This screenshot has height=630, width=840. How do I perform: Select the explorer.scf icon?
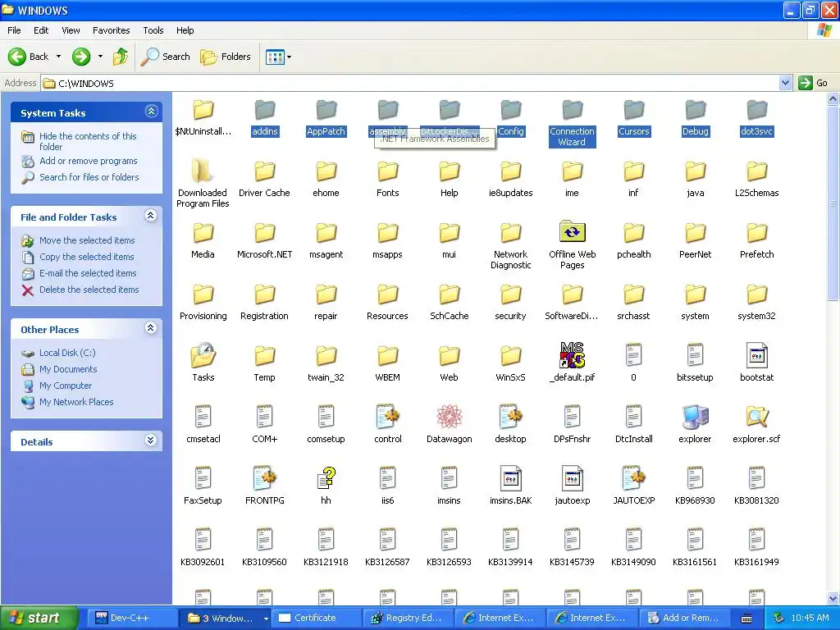tap(756, 418)
